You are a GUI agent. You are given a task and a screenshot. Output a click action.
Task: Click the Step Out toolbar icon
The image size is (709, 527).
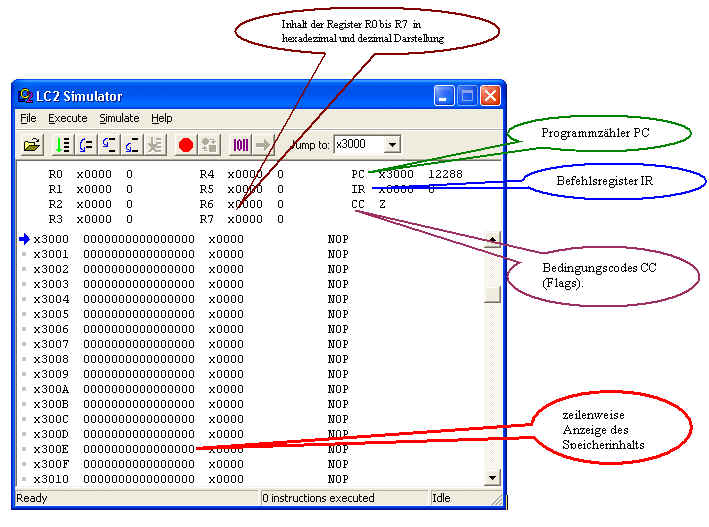132,145
